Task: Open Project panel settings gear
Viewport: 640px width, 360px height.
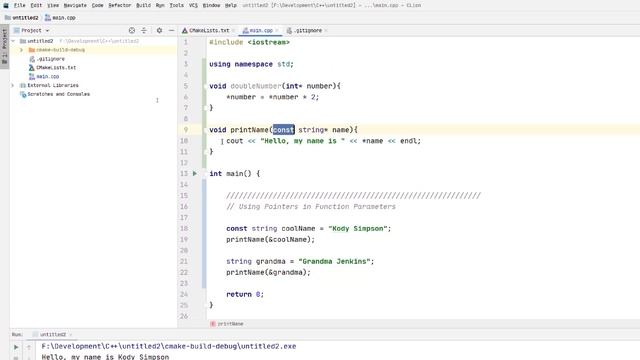Action: tap(159, 30)
